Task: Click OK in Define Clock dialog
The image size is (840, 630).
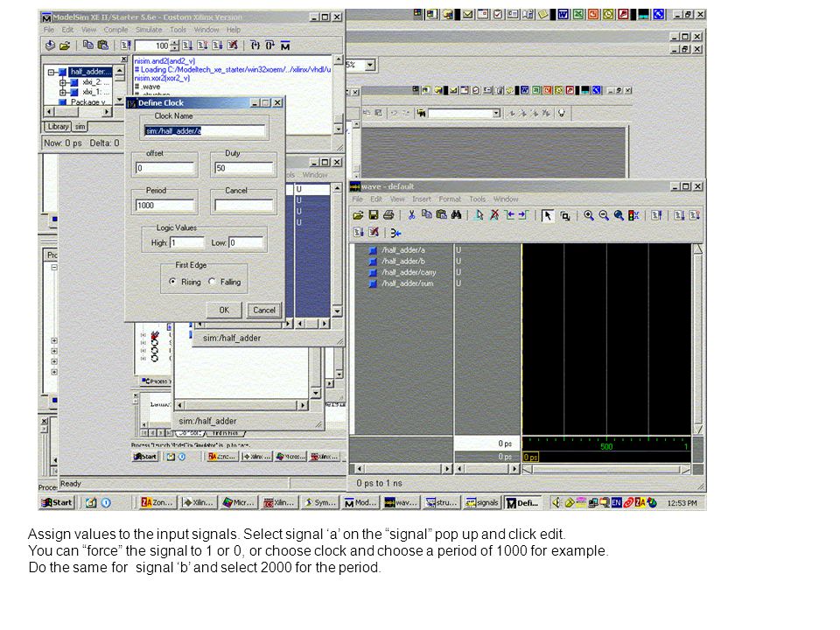Action: (x=224, y=310)
